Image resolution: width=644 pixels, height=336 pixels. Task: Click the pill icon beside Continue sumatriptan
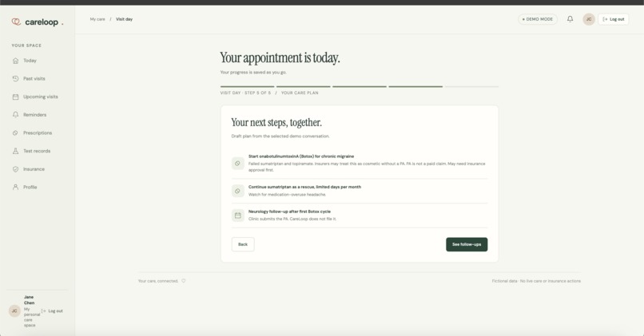pos(238,191)
